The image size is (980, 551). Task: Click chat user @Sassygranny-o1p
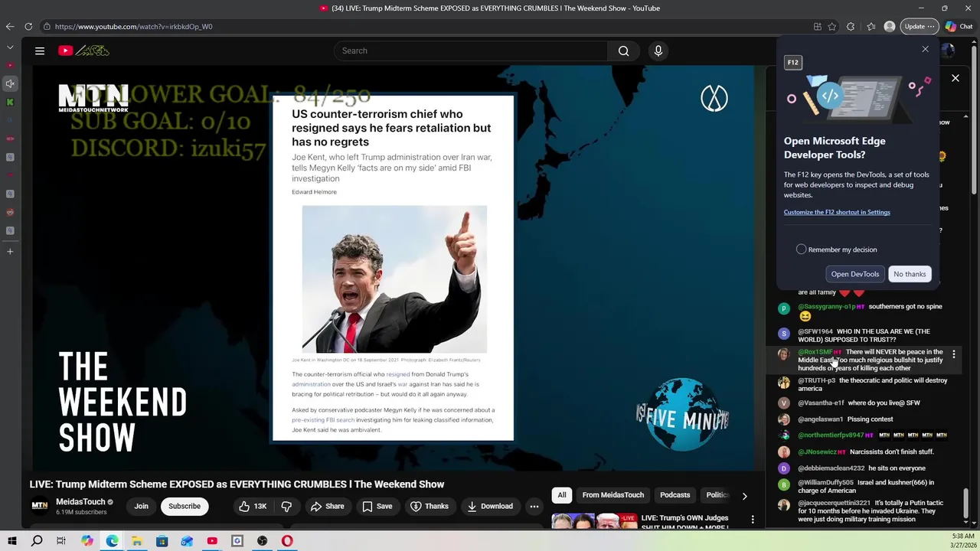826,306
